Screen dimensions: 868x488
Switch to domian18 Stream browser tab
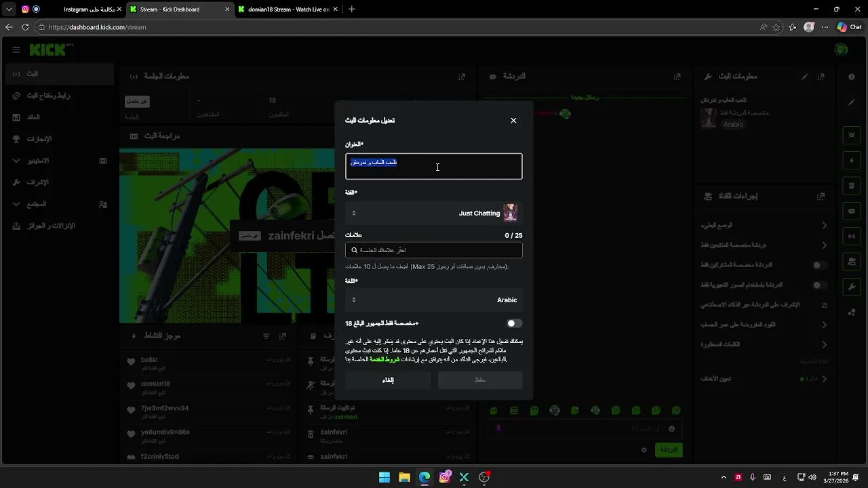tap(288, 9)
